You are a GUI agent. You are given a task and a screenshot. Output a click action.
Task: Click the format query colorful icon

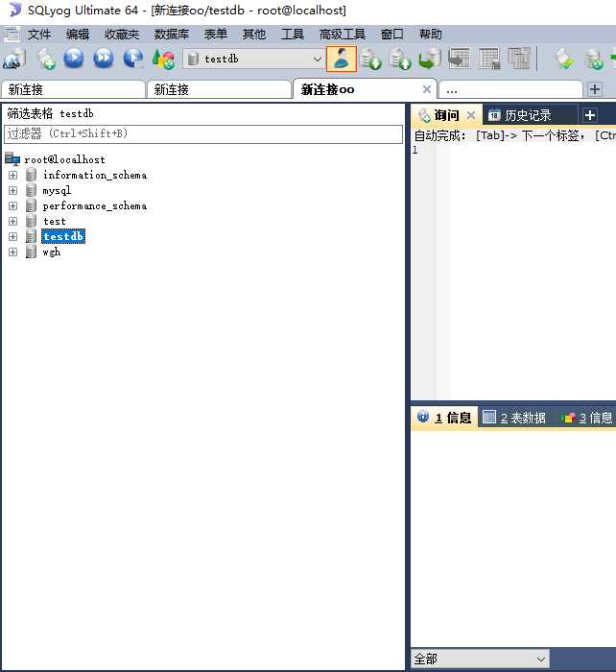pyautogui.click(x=164, y=59)
